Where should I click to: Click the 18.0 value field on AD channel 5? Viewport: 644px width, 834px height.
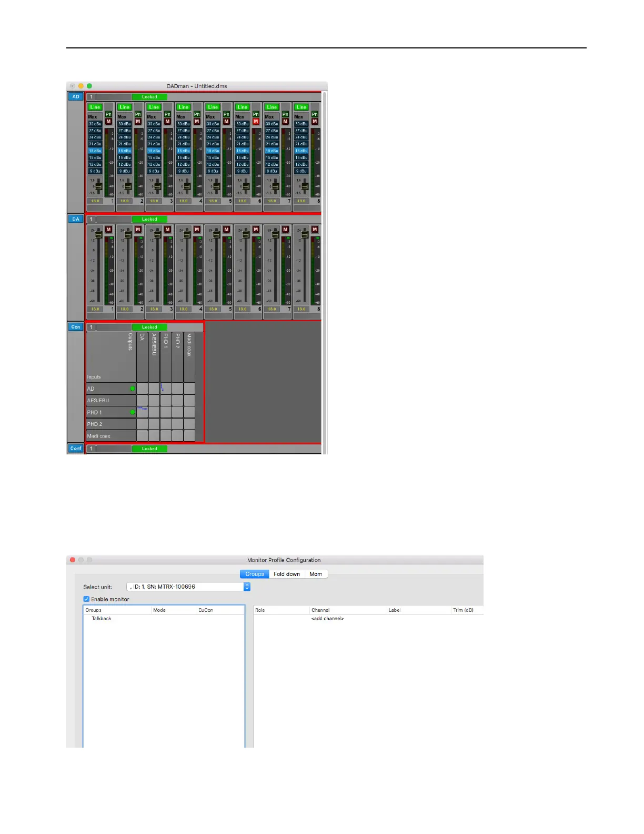[x=213, y=201]
